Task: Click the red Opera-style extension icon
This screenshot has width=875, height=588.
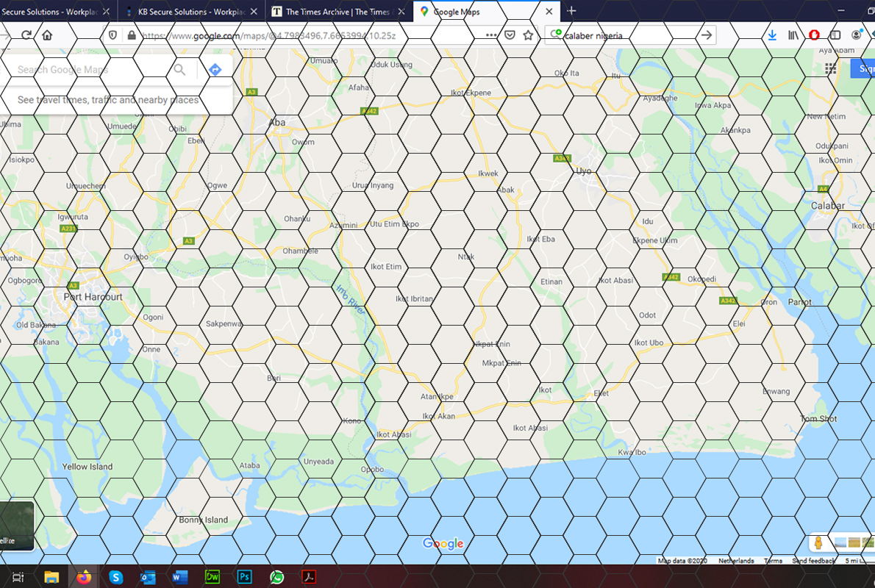Action: pos(814,35)
